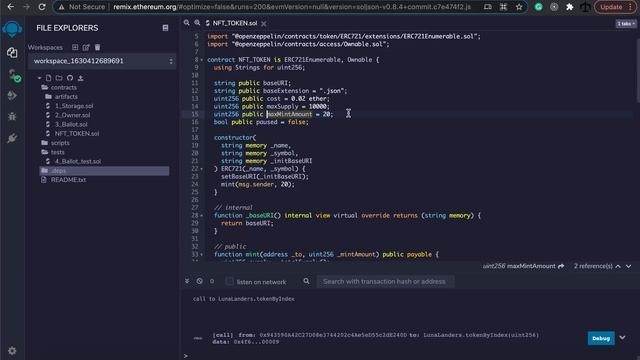The width and height of the screenshot is (640, 360).
Task: Jump to maxMintAmount definition arrow
Action: (561, 266)
